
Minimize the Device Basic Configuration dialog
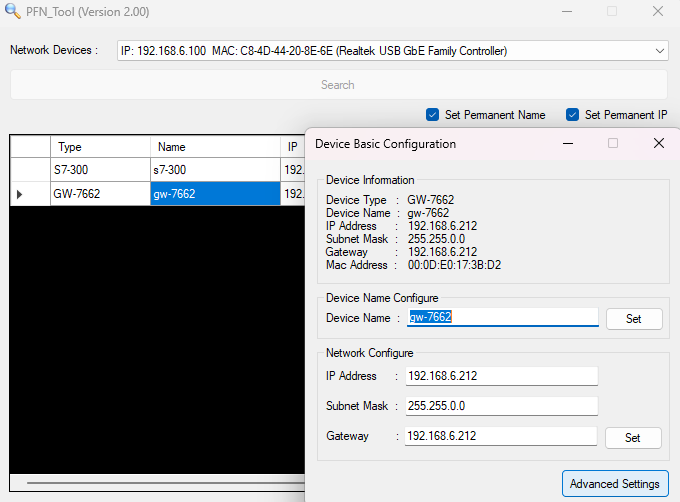click(568, 143)
